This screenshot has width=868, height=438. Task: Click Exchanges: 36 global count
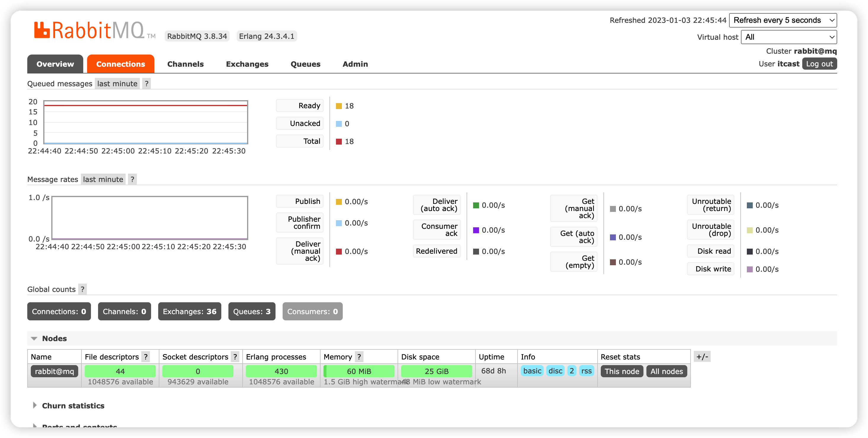189,311
